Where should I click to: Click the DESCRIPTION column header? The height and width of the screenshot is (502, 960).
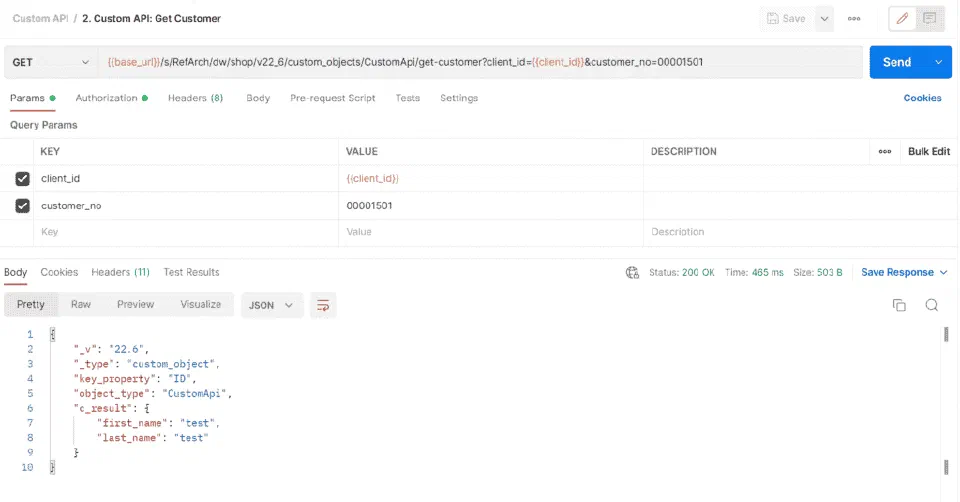683,151
